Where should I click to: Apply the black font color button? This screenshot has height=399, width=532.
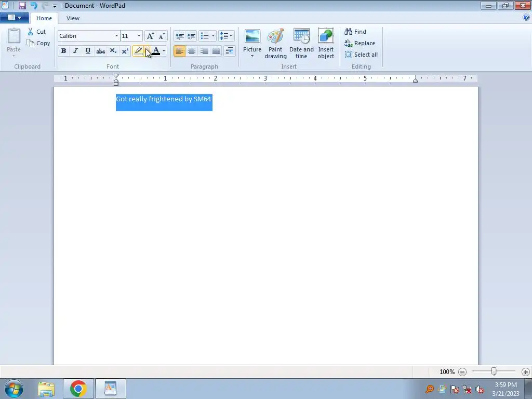156,51
